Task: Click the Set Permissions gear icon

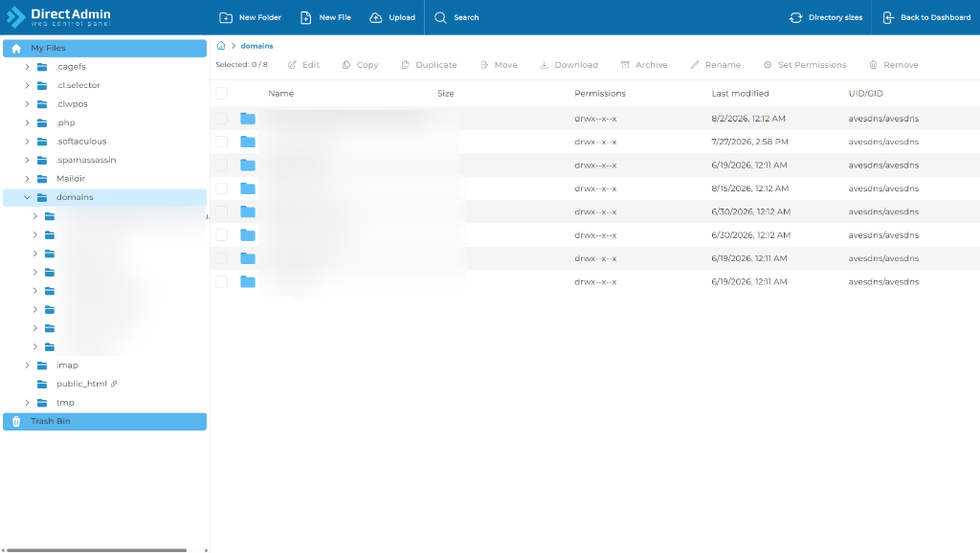Action: tap(768, 65)
